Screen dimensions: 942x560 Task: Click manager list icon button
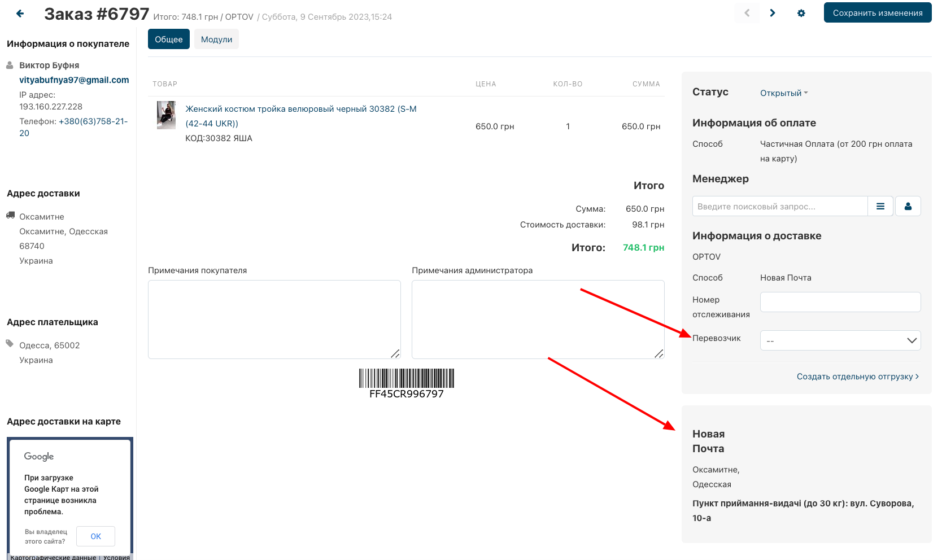point(880,207)
